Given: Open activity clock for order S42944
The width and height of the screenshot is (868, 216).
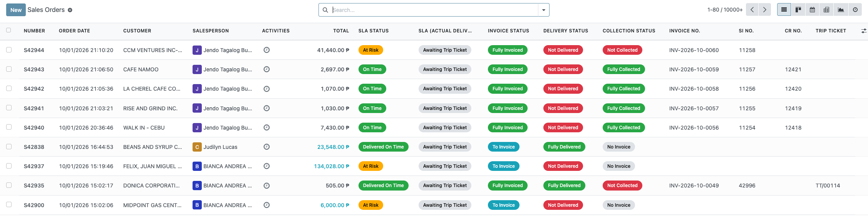Looking at the screenshot, I should (x=266, y=50).
